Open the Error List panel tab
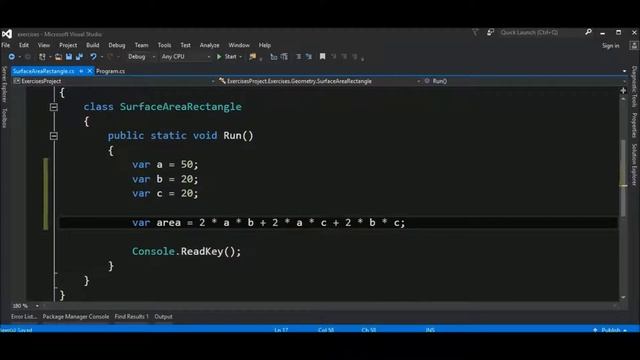Viewport: 640px width, 360px height. 24,317
